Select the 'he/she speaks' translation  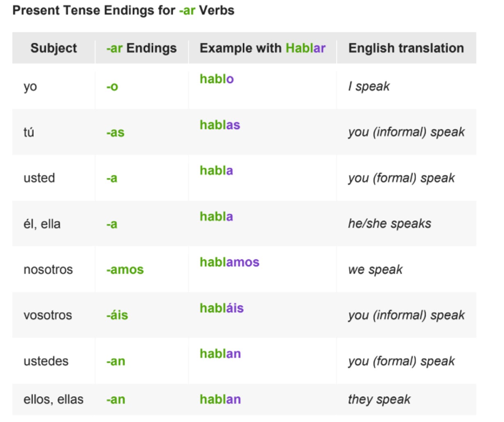[390, 224]
